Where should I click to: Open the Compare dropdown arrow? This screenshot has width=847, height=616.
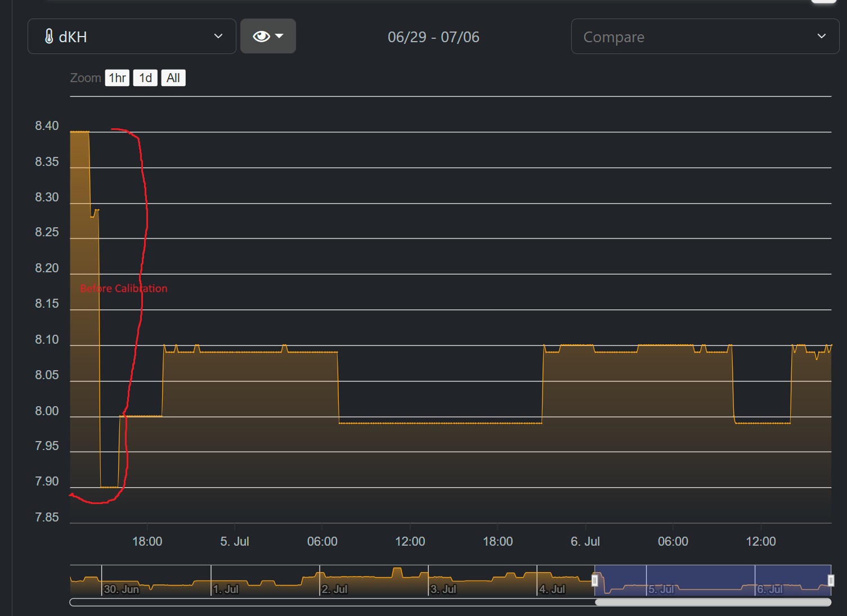(821, 37)
